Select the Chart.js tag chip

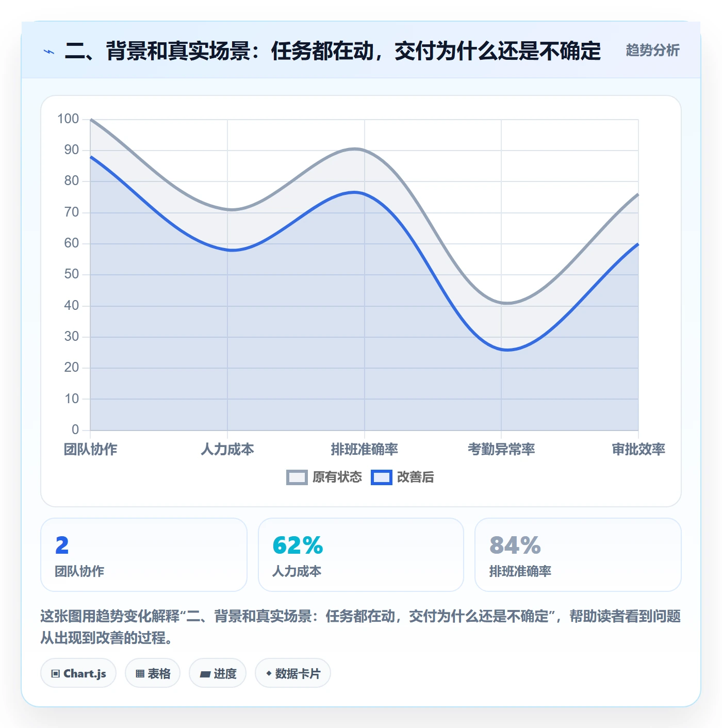point(78,673)
